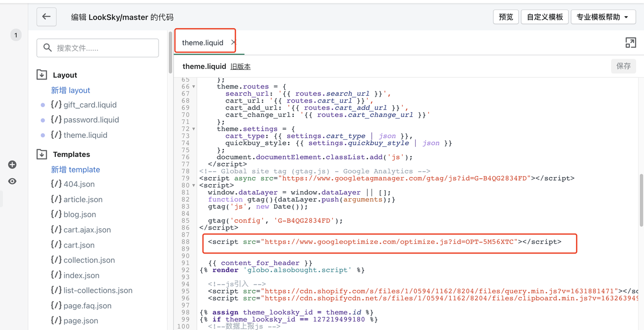Close the theme.liquid tab

tap(233, 43)
